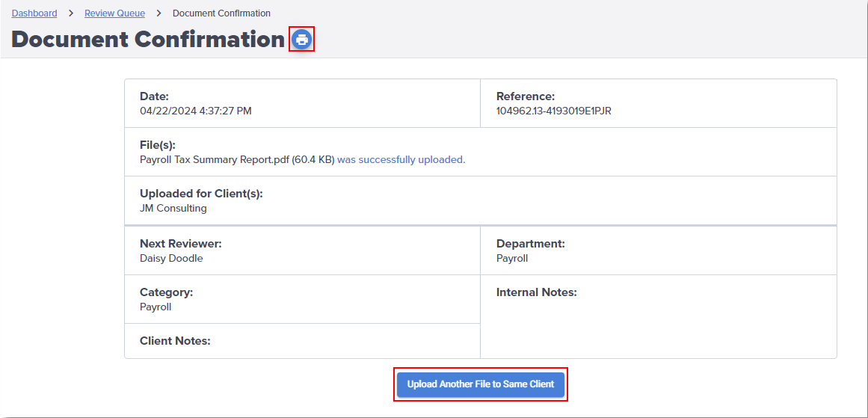Click the Uploaded for Client(s) label
This screenshot has height=418, width=868.
201,194
